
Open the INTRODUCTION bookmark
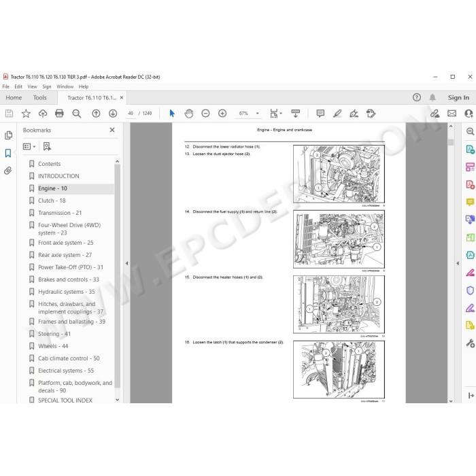point(58,176)
